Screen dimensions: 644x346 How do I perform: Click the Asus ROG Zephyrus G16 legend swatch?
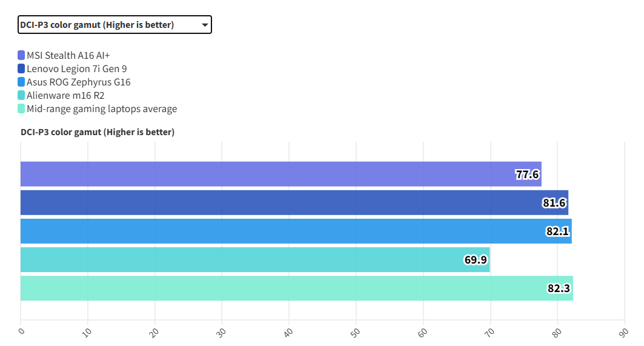(x=21, y=82)
